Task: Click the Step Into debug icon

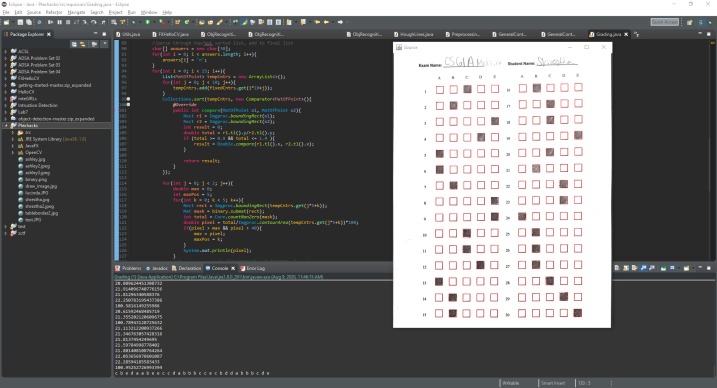Action: 85,22
